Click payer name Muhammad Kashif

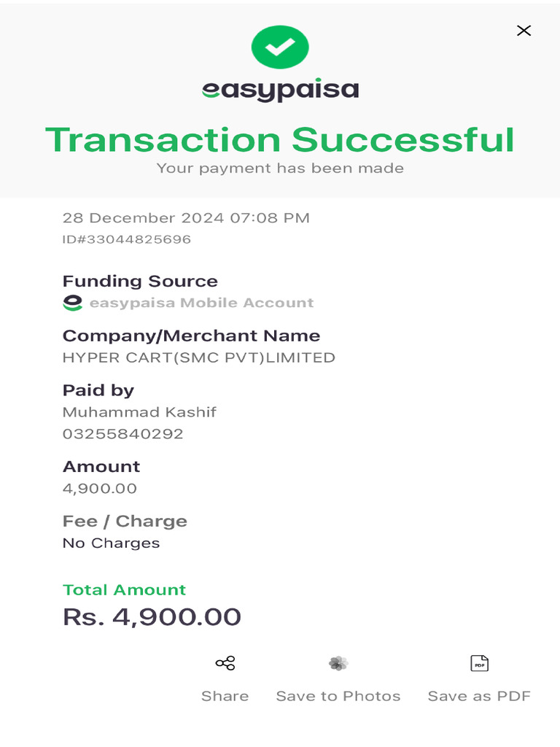139,412
